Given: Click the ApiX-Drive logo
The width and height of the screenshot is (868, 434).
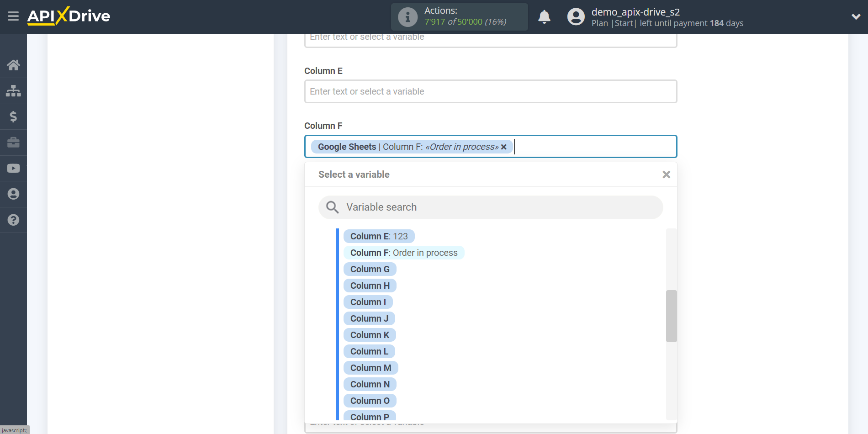Looking at the screenshot, I should (69, 16).
